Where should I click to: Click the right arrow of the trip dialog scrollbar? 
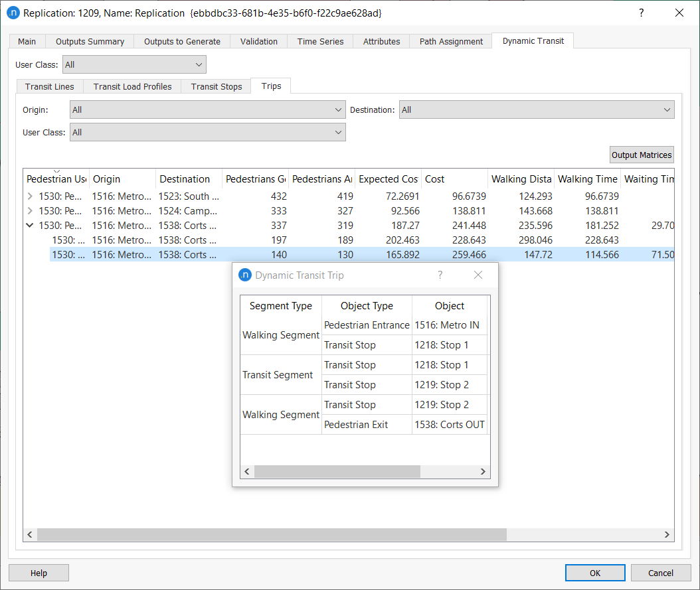483,471
